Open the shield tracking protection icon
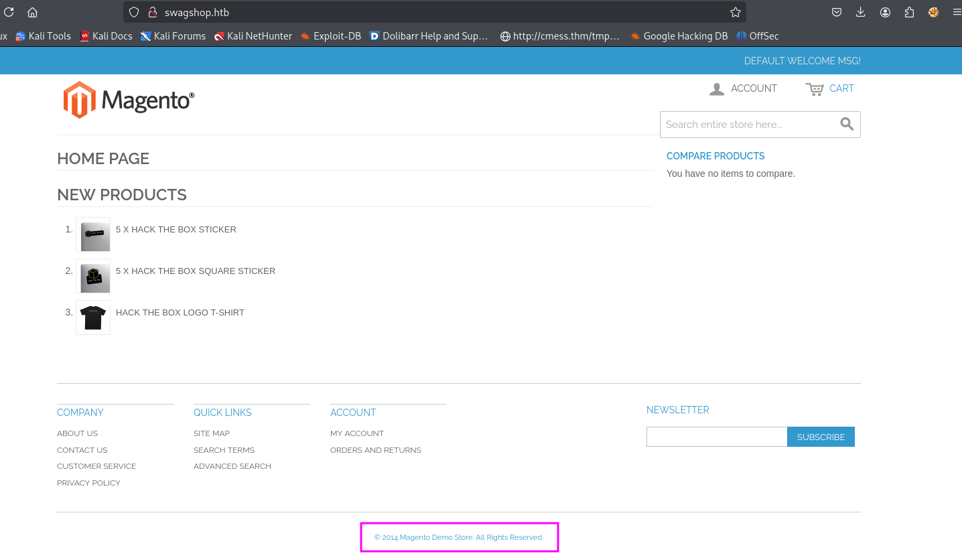This screenshot has height=560, width=962. 134,12
